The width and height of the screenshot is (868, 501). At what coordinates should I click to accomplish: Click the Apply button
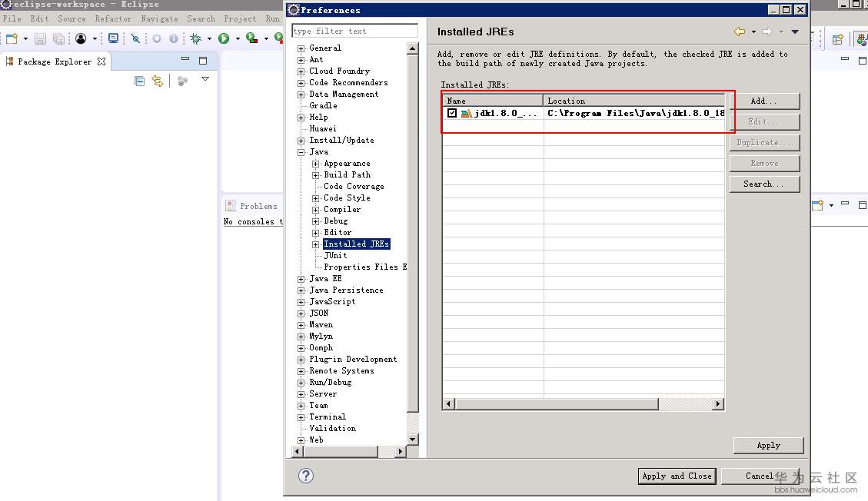[768, 445]
